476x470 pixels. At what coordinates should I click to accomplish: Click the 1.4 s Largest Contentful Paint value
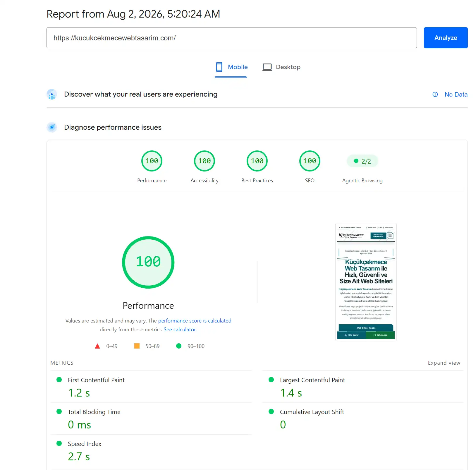coord(291,393)
